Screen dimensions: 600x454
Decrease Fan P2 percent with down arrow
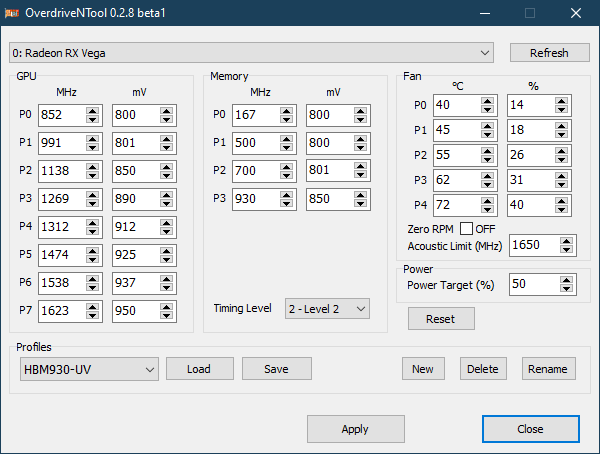pos(561,160)
